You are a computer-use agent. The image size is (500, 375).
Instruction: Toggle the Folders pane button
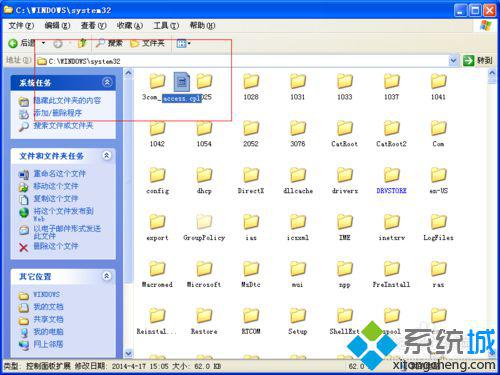click(147, 43)
